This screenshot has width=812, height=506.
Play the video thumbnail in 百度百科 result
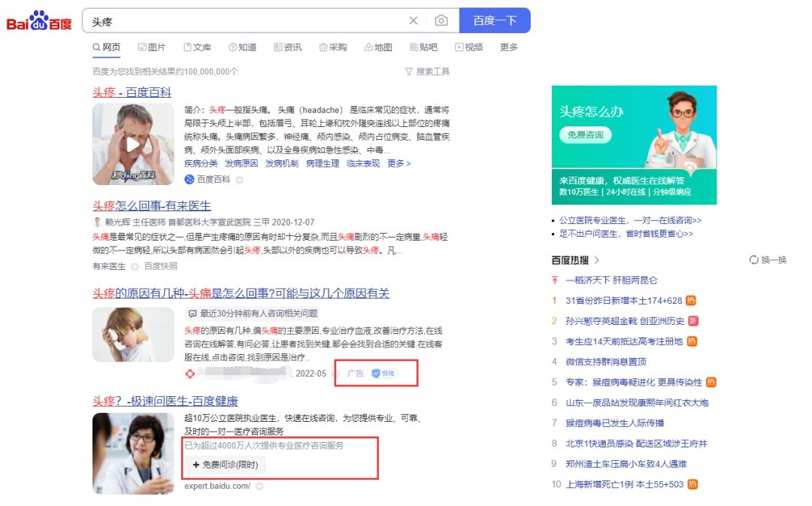[x=133, y=144]
